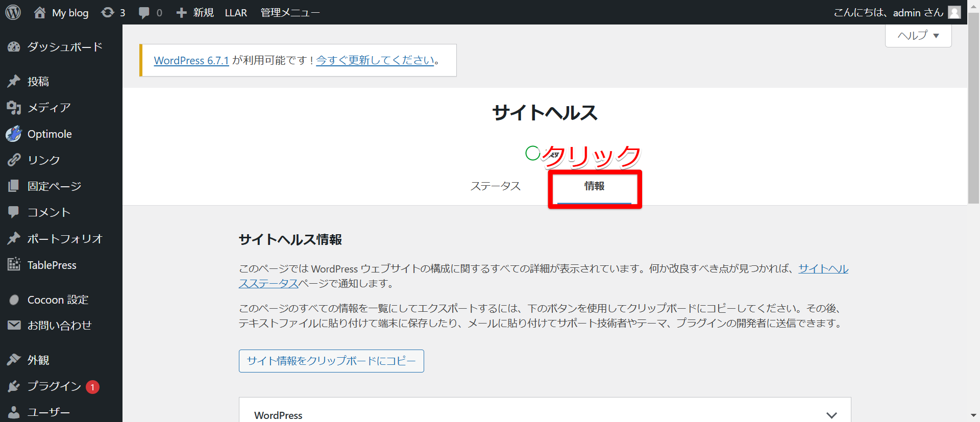Click サイト情報をクリップボードにコピー button
The height and width of the screenshot is (422, 980).
tap(331, 361)
